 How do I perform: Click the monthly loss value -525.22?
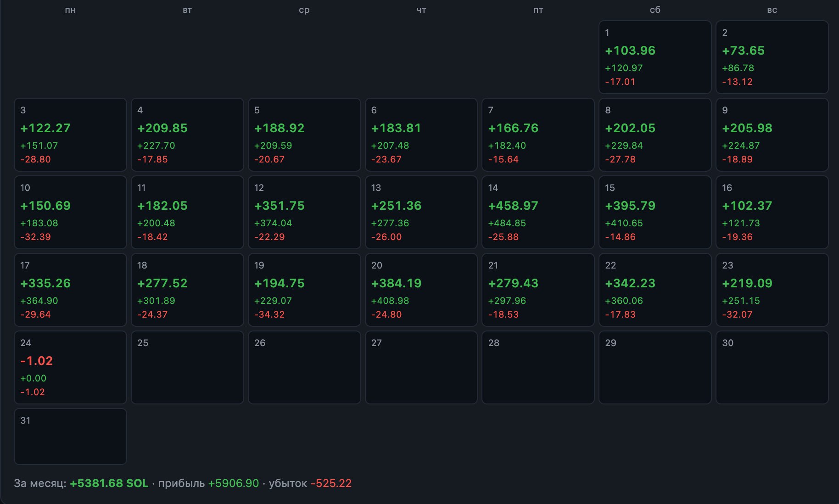(x=331, y=483)
